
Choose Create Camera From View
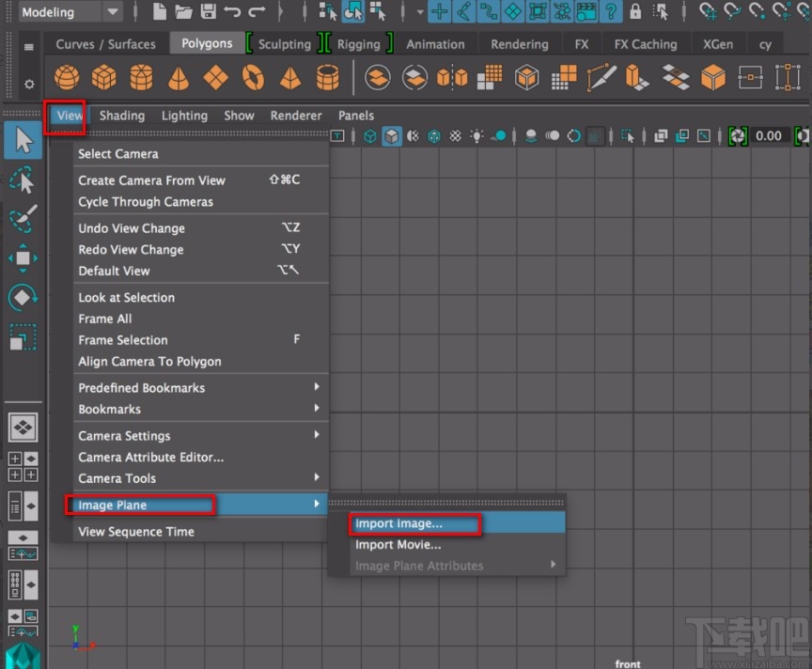point(201,180)
